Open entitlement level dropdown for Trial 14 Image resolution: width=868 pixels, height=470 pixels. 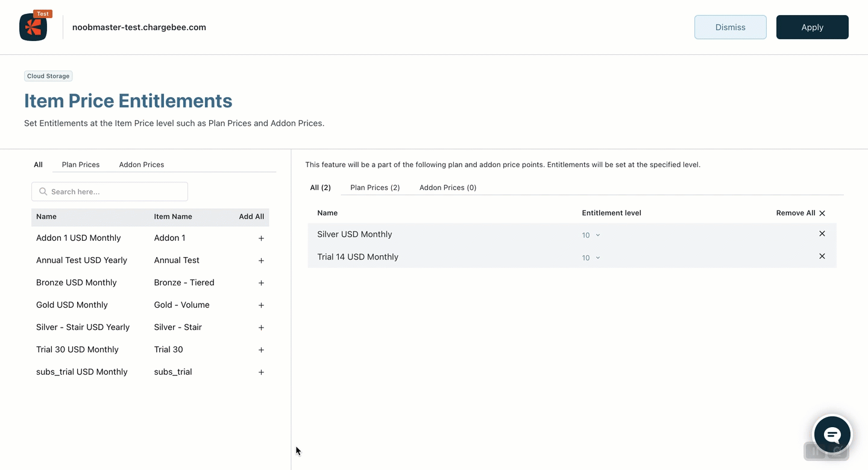[591, 258]
